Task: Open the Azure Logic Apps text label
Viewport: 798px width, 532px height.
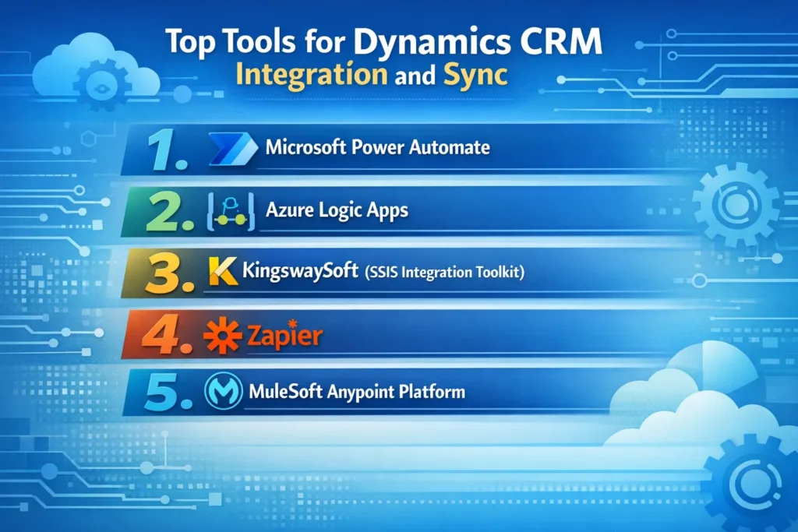Action: [x=336, y=211]
